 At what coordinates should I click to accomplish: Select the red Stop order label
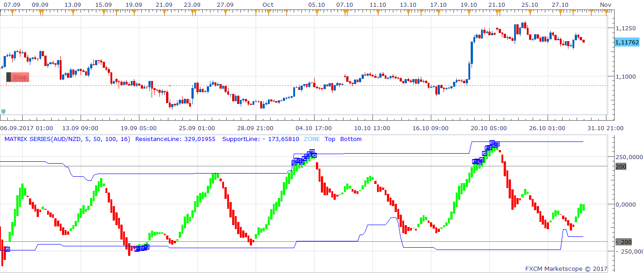click(x=20, y=77)
